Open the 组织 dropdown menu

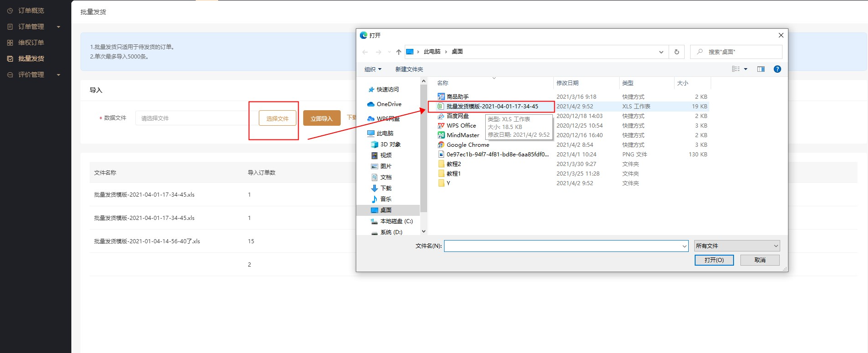[372, 70]
